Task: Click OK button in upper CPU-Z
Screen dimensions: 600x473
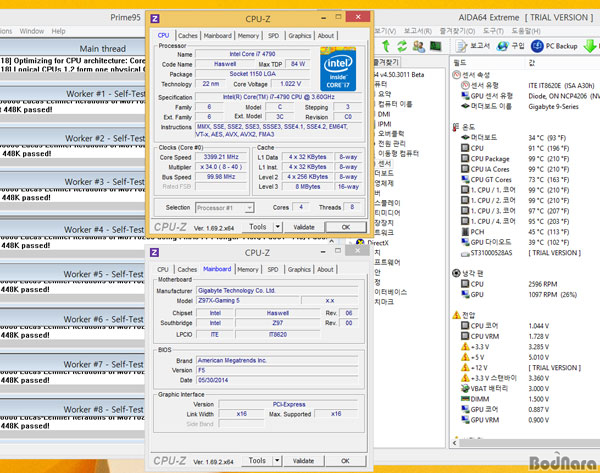Action: tap(346, 227)
